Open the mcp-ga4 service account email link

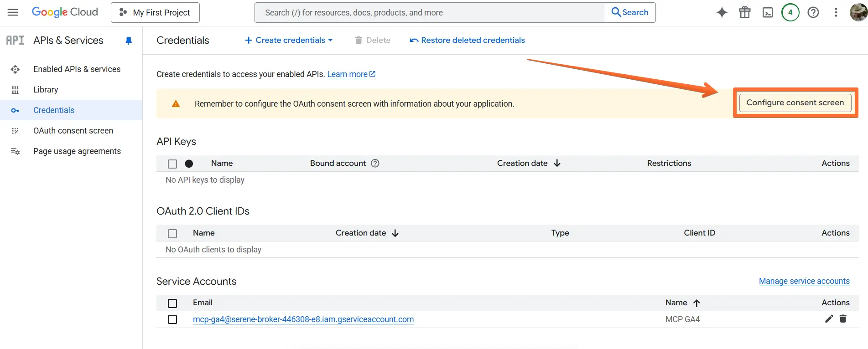(x=303, y=319)
